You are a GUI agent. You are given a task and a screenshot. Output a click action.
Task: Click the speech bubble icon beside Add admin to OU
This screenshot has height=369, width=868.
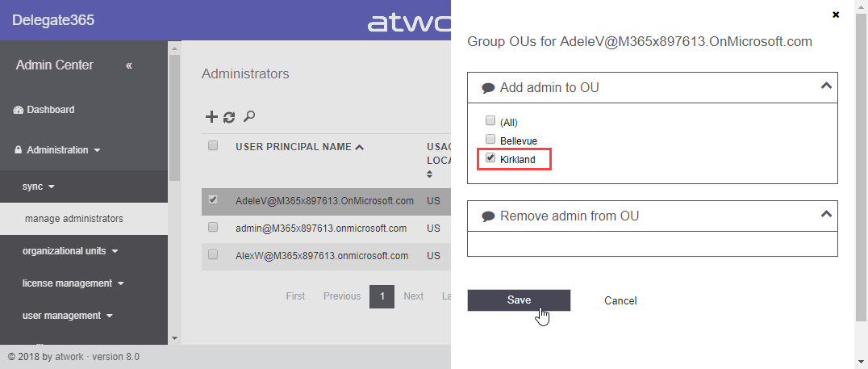488,88
